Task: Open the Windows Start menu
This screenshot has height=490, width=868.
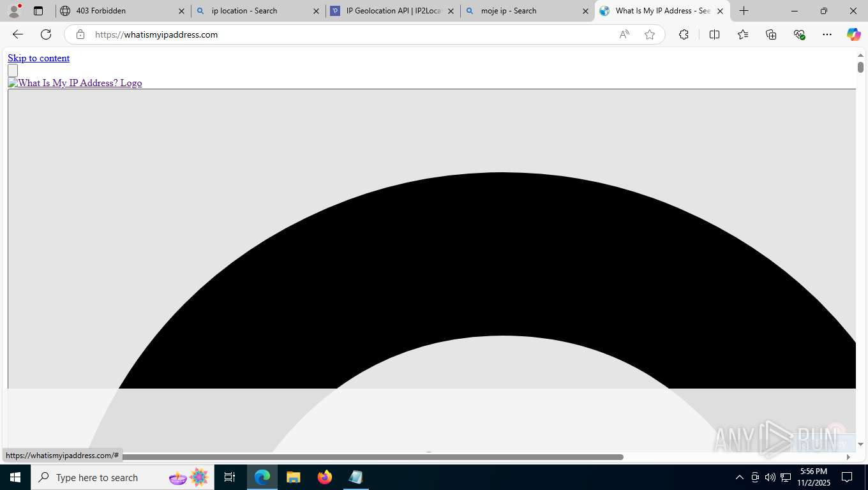Action: pyautogui.click(x=15, y=477)
